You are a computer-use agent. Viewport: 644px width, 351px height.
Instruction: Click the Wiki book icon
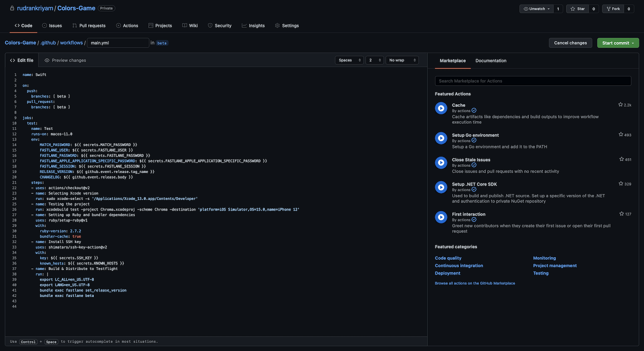[x=184, y=25]
